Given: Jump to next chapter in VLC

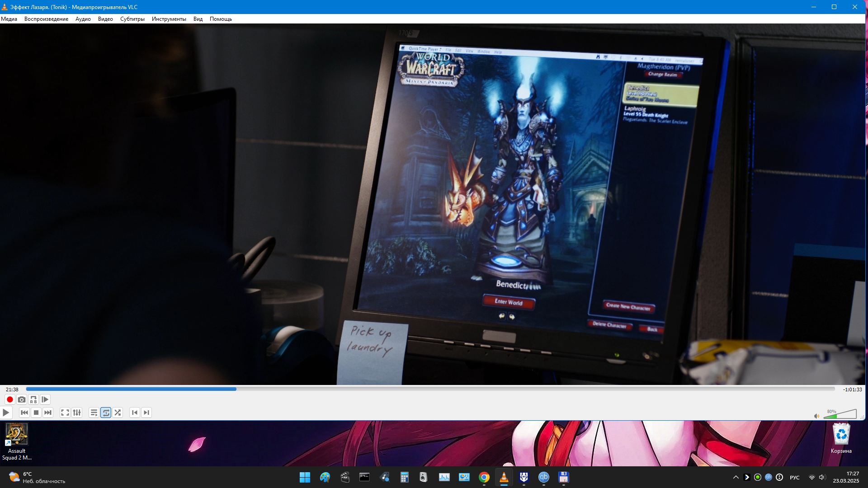Looking at the screenshot, I should tap(146, 413).
